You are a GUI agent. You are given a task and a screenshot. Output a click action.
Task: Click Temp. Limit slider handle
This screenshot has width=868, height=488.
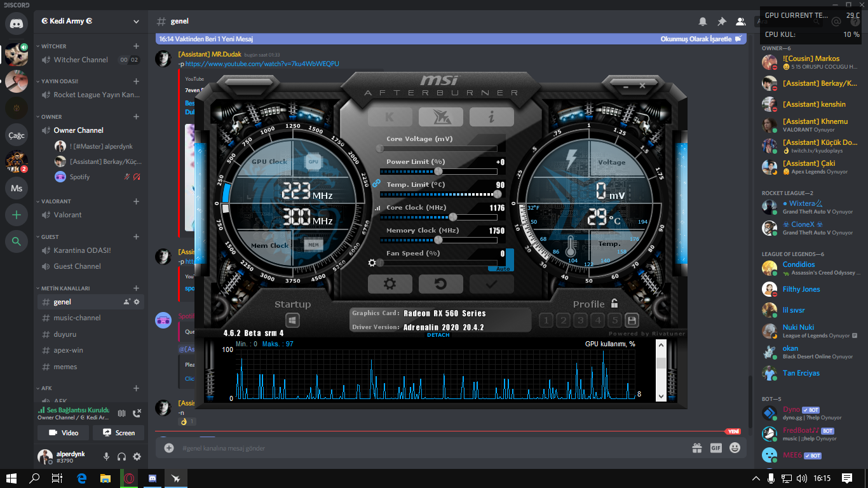click(497, 194)
